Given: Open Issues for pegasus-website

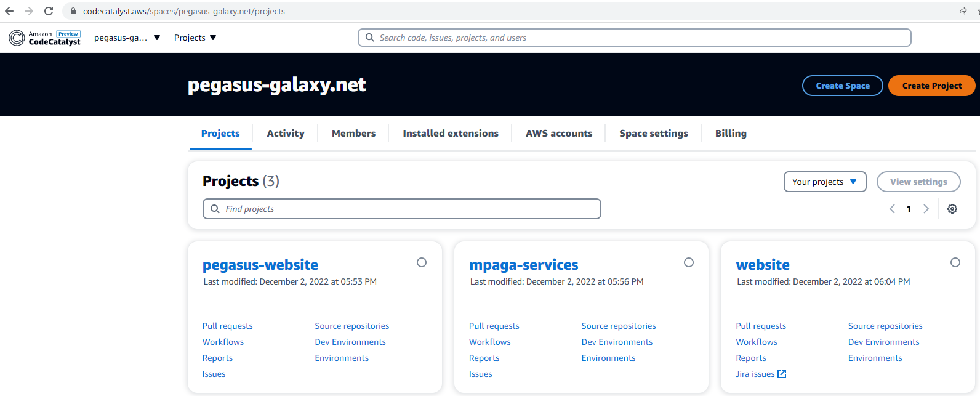Looking at the screenshot, I should click(x=214, y=374).
